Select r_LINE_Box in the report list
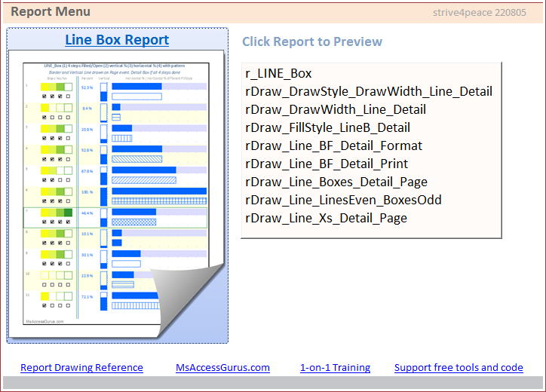 [x=371, y=73]
